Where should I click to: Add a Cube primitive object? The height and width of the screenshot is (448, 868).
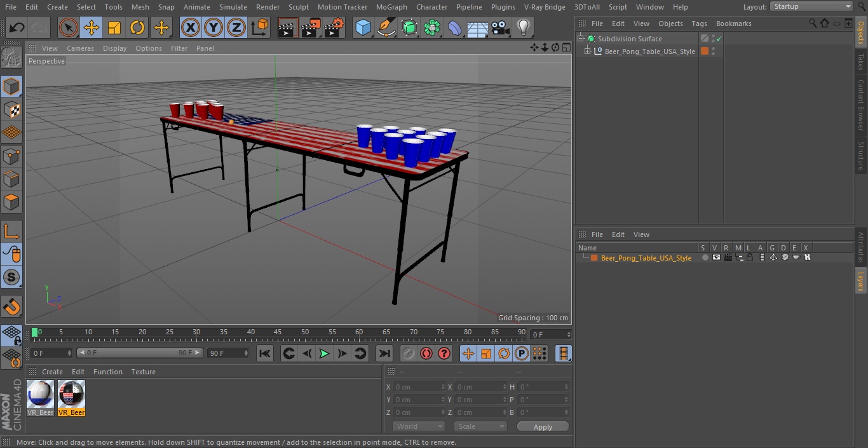[363, 27]
